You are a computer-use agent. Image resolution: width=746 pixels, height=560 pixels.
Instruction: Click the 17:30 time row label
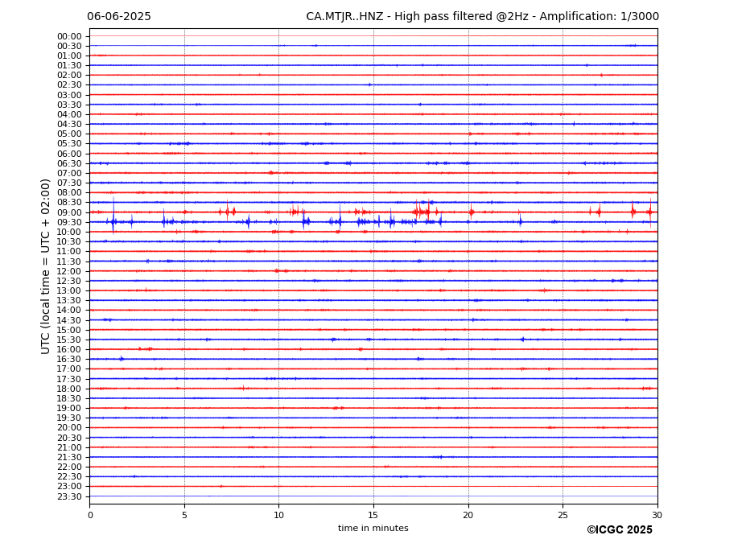pos(69,379)
